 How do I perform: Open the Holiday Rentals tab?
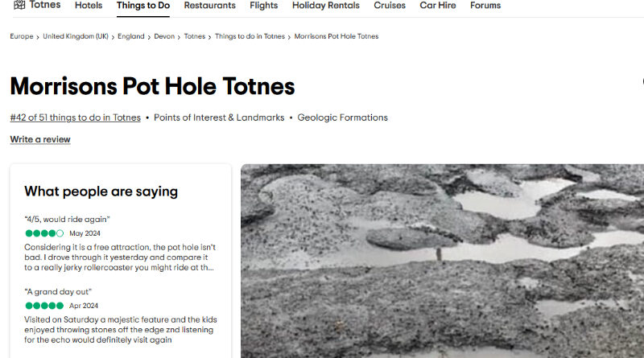click(326, 6)
